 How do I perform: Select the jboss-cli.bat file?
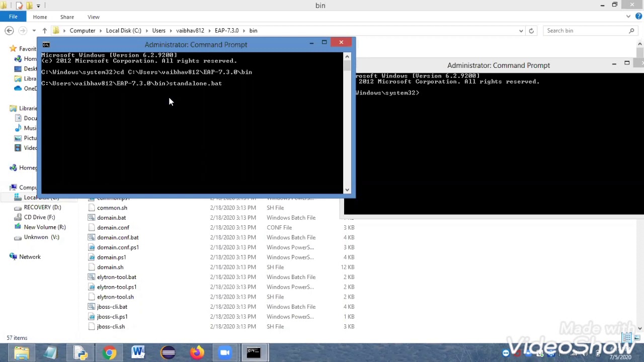(x=112, y=307)
